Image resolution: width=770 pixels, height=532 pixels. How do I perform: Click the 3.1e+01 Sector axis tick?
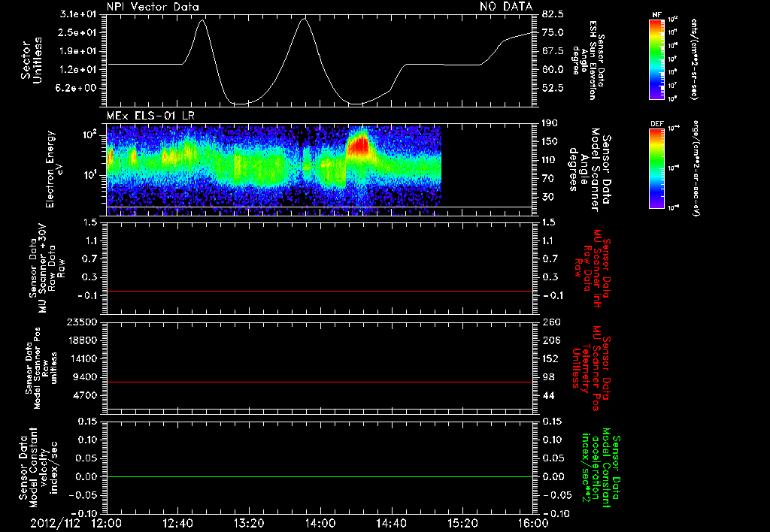(78, 14)
